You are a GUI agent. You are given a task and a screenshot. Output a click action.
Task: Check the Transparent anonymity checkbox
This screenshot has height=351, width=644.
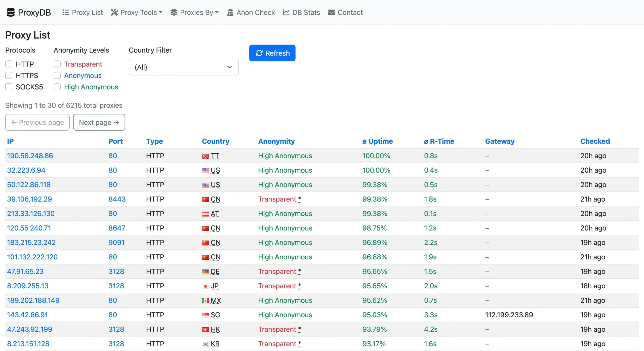pos(57,64)
